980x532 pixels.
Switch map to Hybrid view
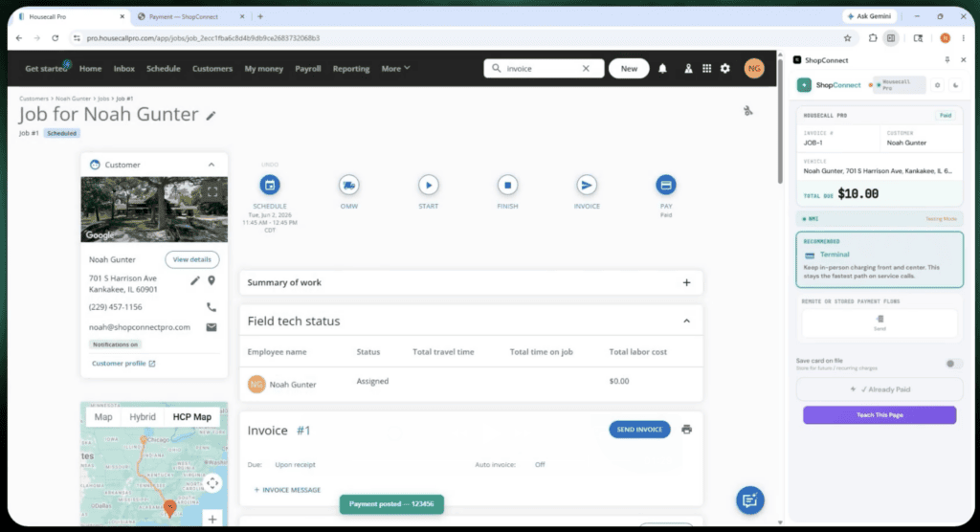[x=143, y=417]
